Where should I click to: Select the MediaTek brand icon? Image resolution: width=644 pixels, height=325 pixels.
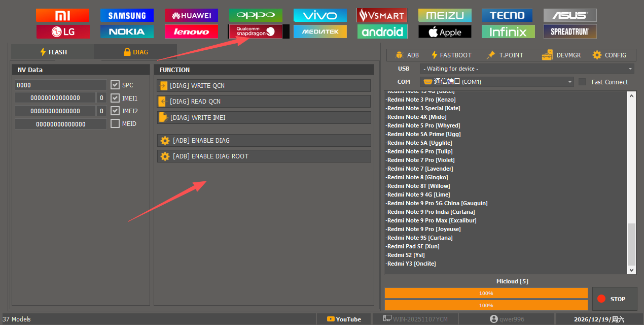click(320, 31)
